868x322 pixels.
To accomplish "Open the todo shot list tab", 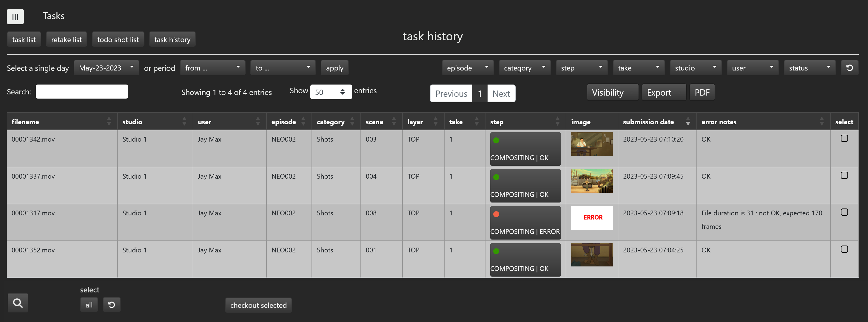I will coord(118,39).
